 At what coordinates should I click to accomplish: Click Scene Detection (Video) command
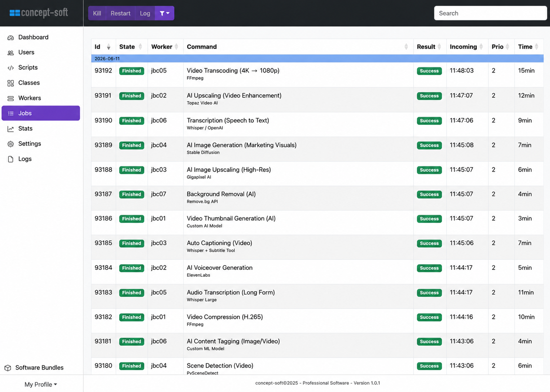[x=220, y=366]
